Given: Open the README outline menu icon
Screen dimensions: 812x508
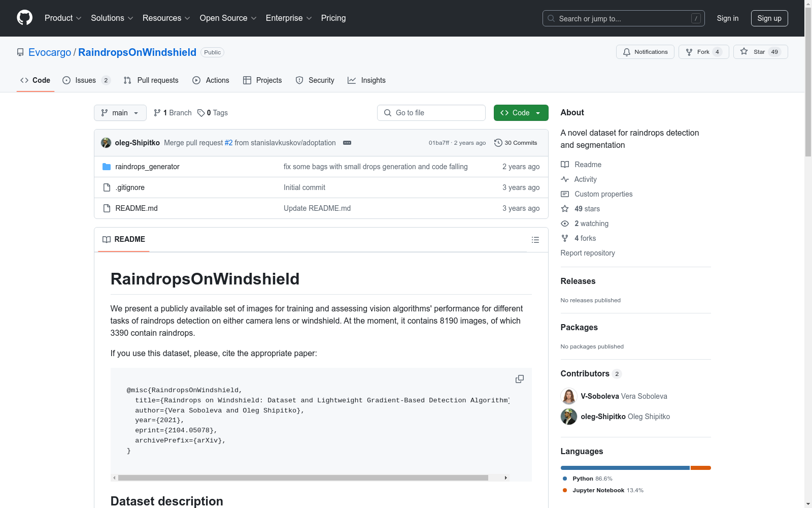Looking at the screenshot, I should click(535, 240).
